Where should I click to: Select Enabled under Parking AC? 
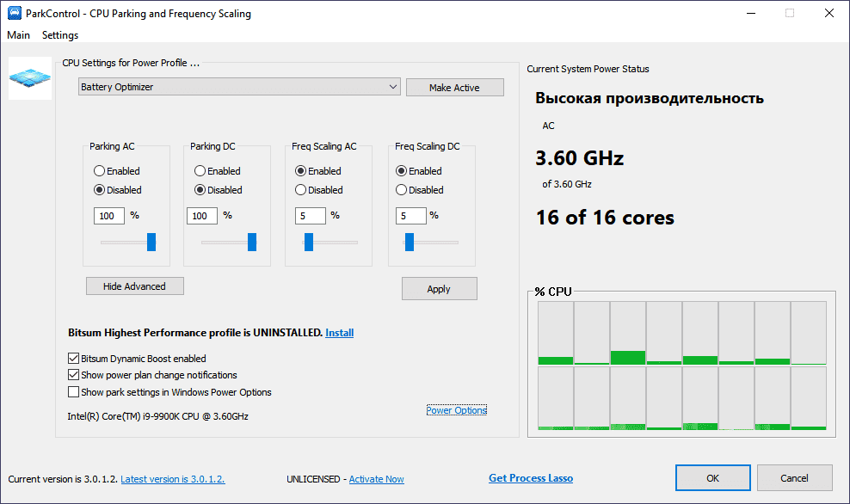pyautogui.click(x=116, y=170)
